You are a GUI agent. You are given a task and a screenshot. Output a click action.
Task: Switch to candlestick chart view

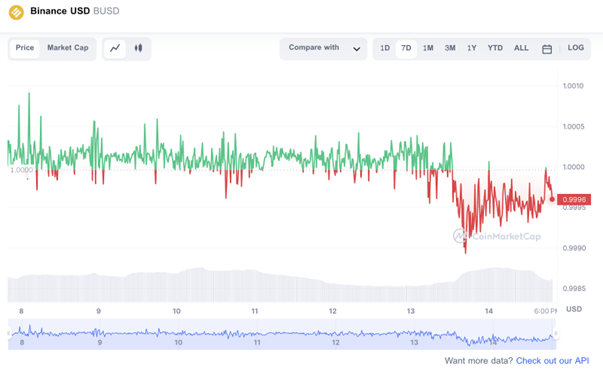pos(138,48)
